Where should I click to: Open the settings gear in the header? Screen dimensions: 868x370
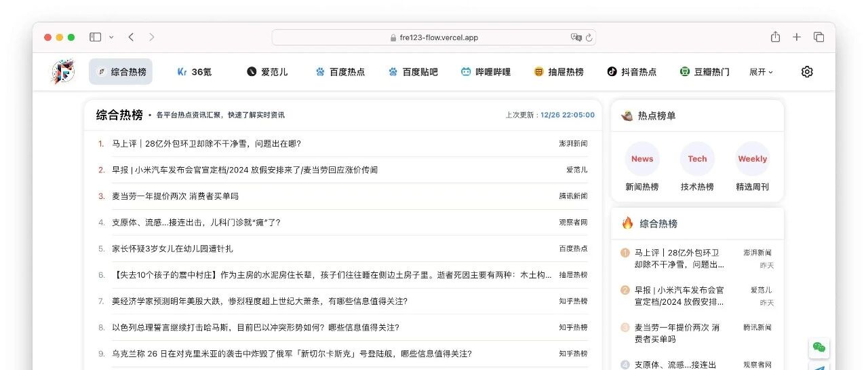coord(807,72)
